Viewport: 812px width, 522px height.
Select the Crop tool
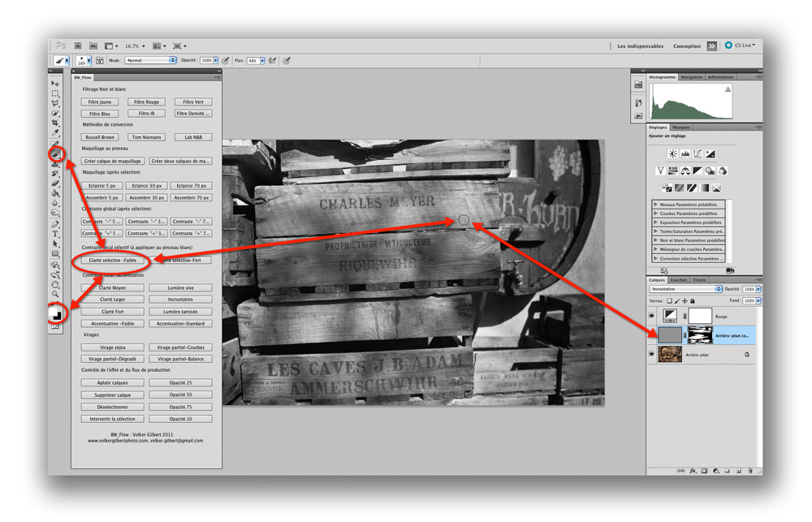pyautogui.click(x=55, y=123)
